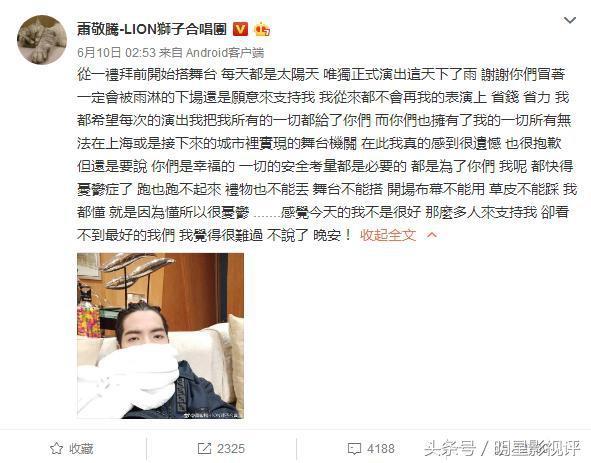Click the orange verified V badge
Screen dimensions: 591x463
[x=240, y=29]
